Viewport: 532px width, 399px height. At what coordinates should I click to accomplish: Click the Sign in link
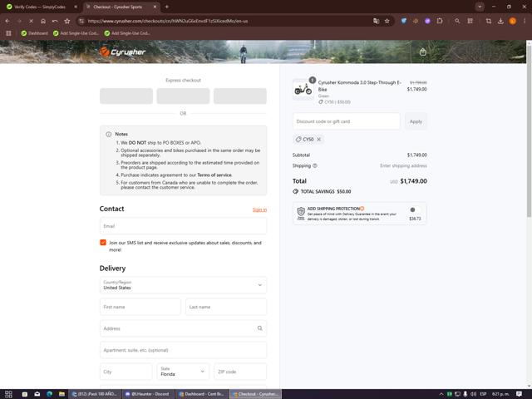click(x=259, y=209)
